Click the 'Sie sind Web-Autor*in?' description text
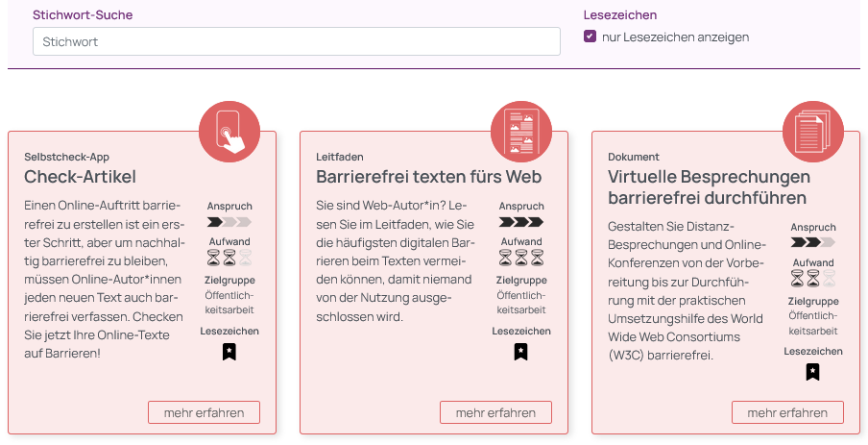Screen dimensions: 868x445 tap(396, 261)
